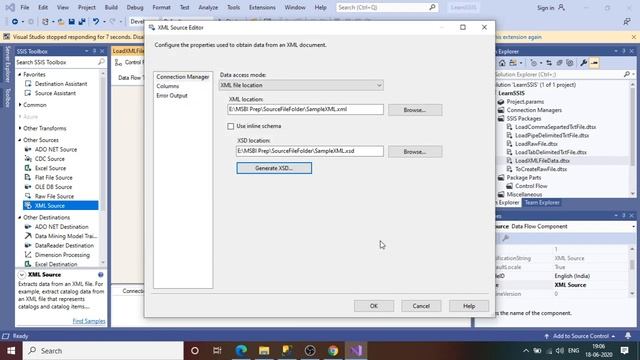This screenshot has width=640, height=360.
Task: Click Solution Explorer properties wrench icon
Action: (x=584, y=63)
